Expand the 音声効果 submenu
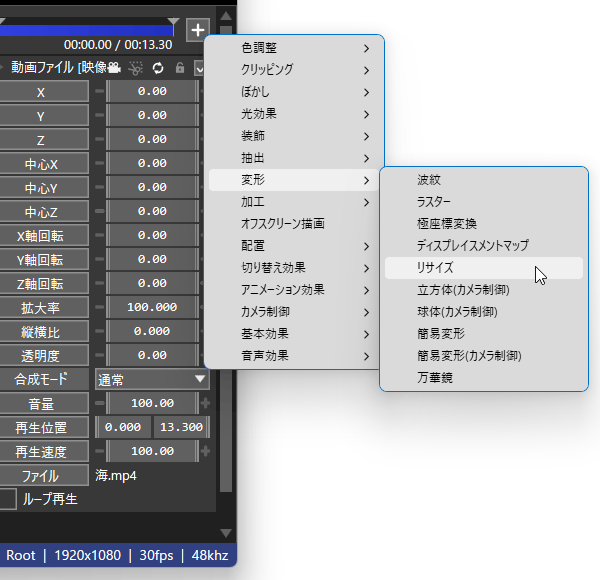 coord(294,356)
